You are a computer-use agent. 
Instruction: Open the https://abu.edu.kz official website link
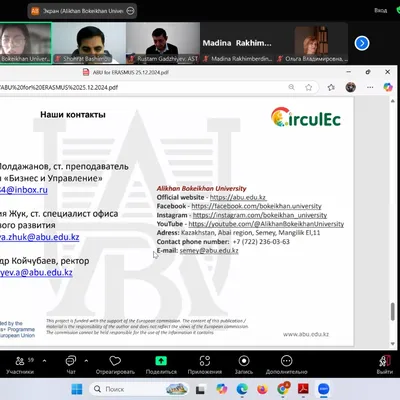tap(238, 197)
